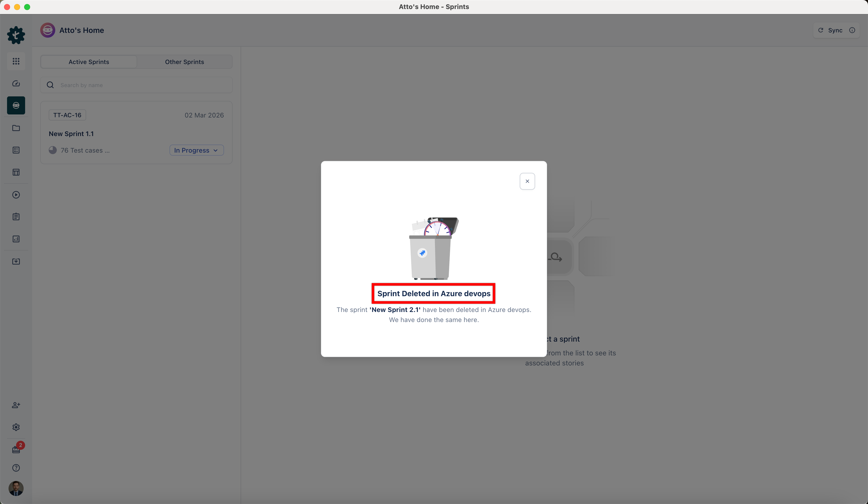868x504 pixels.
Task: Open the projects folder panel
Action: (16, 128)
